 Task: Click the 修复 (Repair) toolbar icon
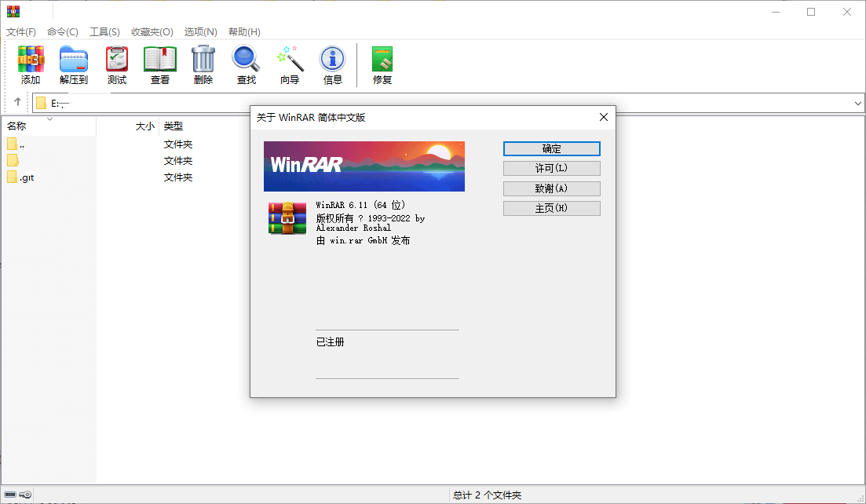click(x=382, y=64)
